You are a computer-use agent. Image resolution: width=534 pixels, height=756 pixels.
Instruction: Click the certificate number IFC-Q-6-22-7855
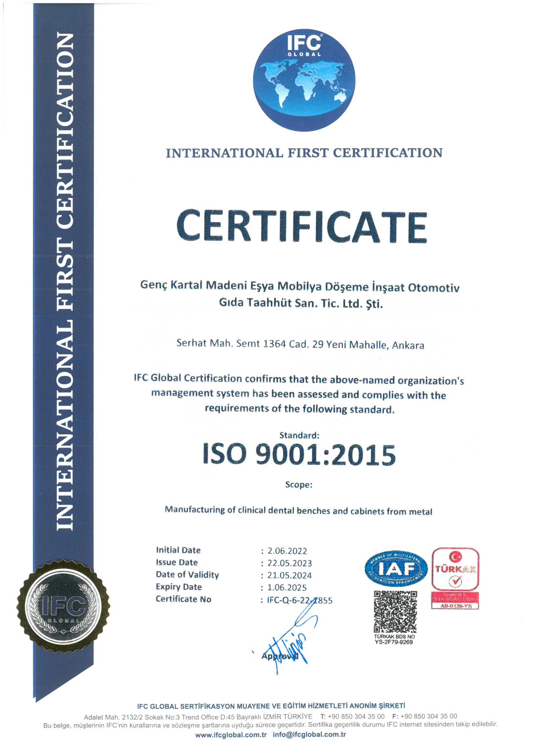click(300, 600)
